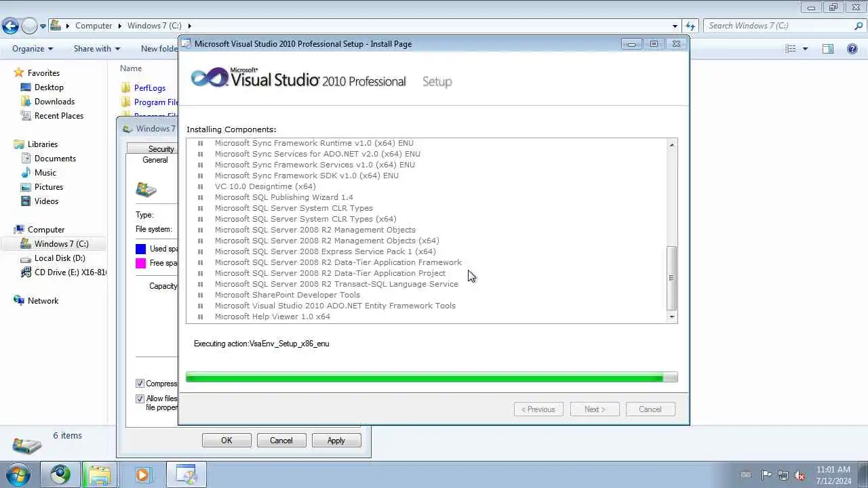Image resolution: width=868 pixels, height=488 pixels.
Task: Click the Desktop icon under Favorites
Action: tap(26, 87)
